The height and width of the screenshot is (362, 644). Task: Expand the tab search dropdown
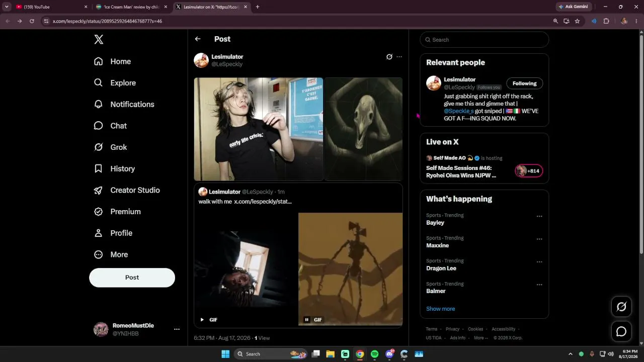point(7,7)
